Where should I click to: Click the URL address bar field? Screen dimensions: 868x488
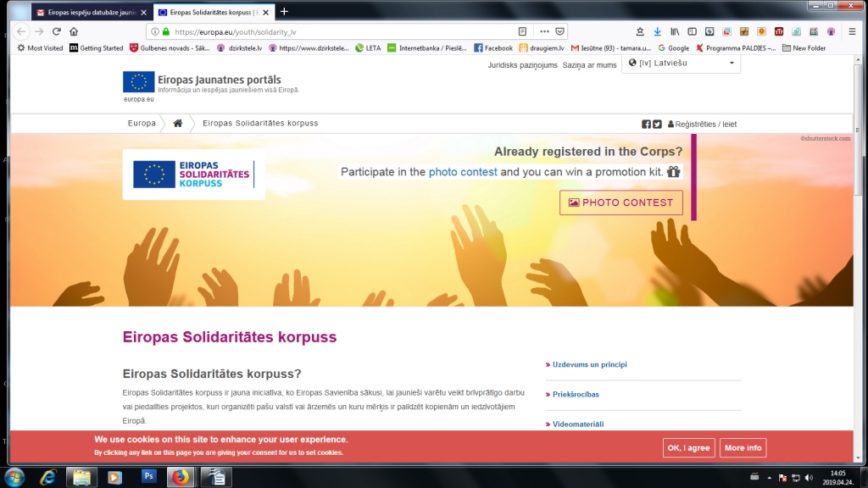pyautogui.click(x=339, y=31)
